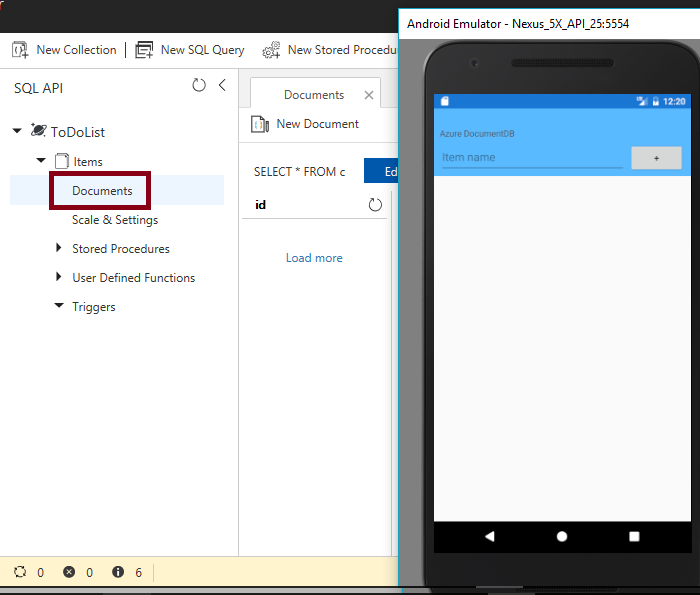Close the Documents tab
Viewport: 700px width, 595px height.
(x=369, y=95)
